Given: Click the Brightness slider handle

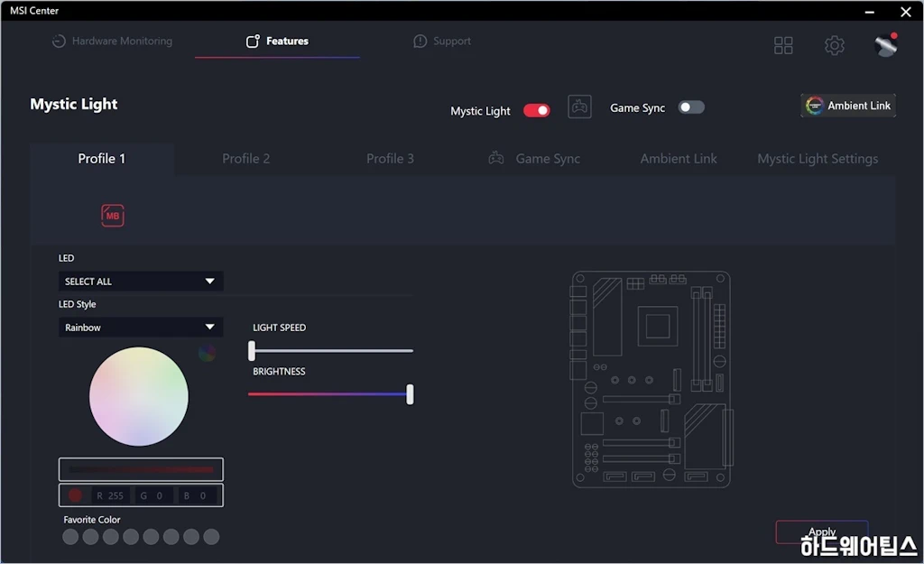Looking at the screenshot, I should pos(410,394).
